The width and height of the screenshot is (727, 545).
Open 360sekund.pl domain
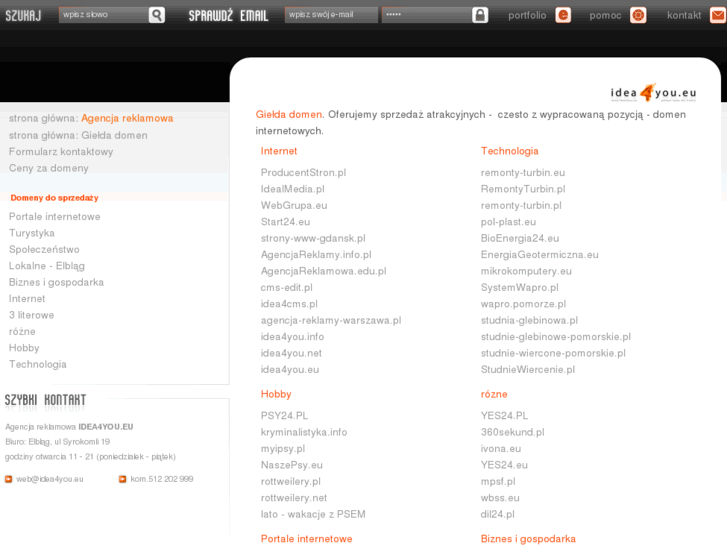click(x=512, y=432)
